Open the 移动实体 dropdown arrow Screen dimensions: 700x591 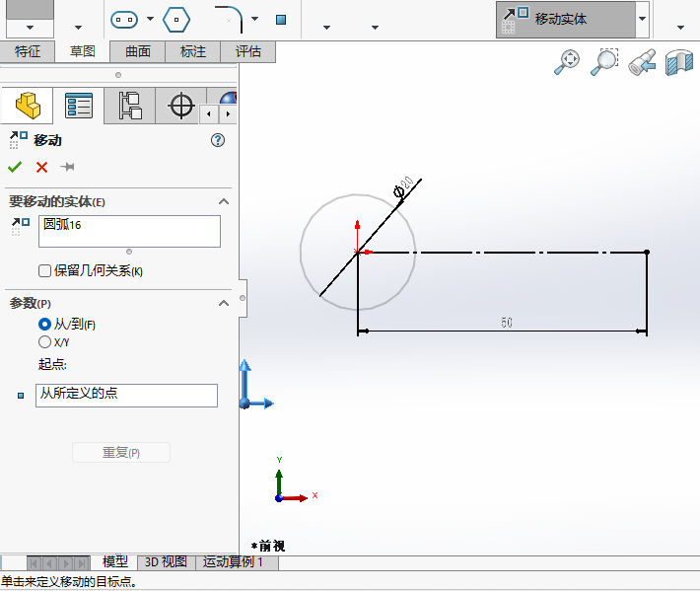click(643, 19)
